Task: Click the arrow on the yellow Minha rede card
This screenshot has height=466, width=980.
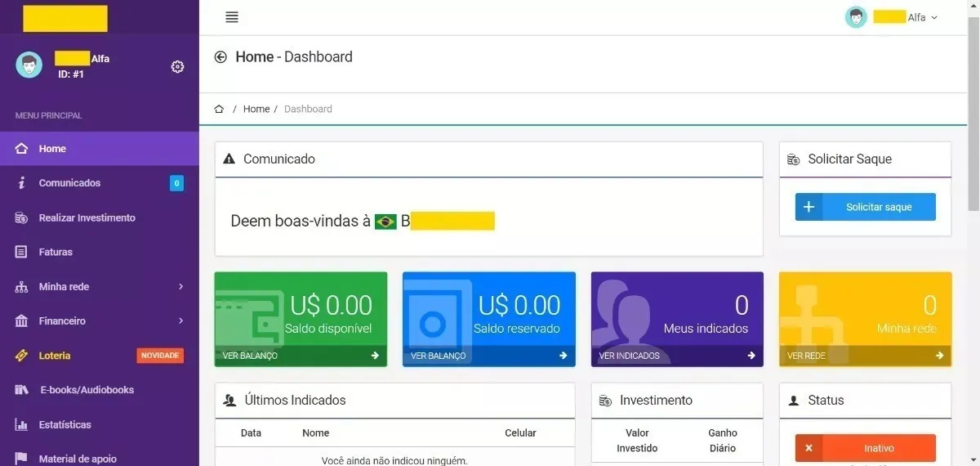Action: pyautogui.click(x=939, y=356)
